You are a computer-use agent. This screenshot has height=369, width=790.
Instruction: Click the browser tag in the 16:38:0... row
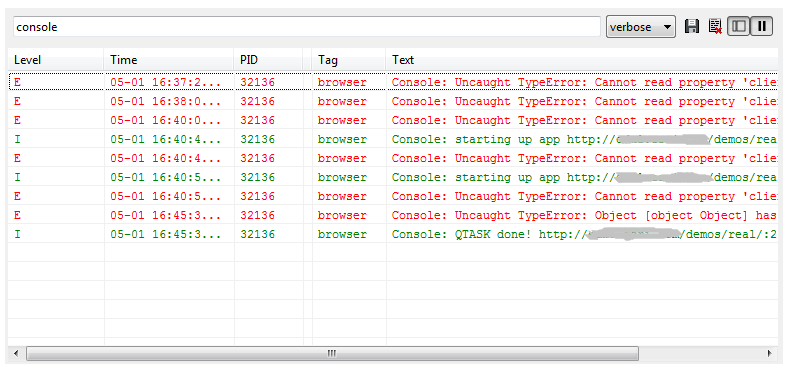tap(342, 101)
